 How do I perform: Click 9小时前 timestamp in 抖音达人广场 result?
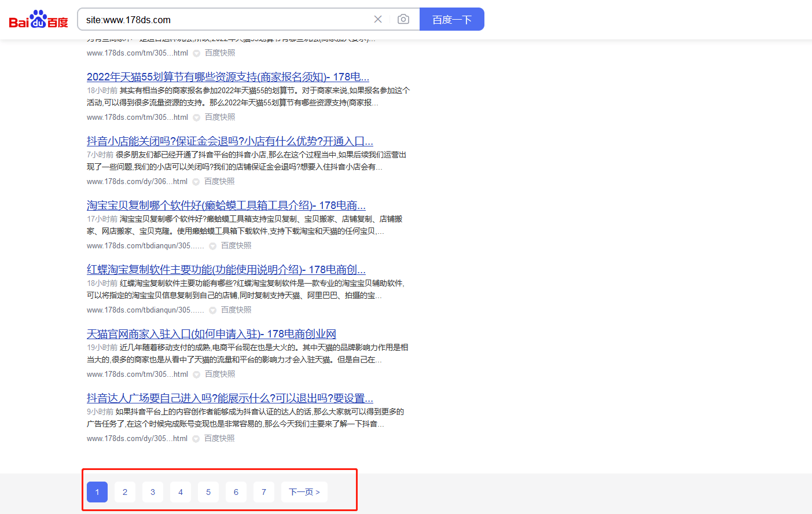(100, 412)
